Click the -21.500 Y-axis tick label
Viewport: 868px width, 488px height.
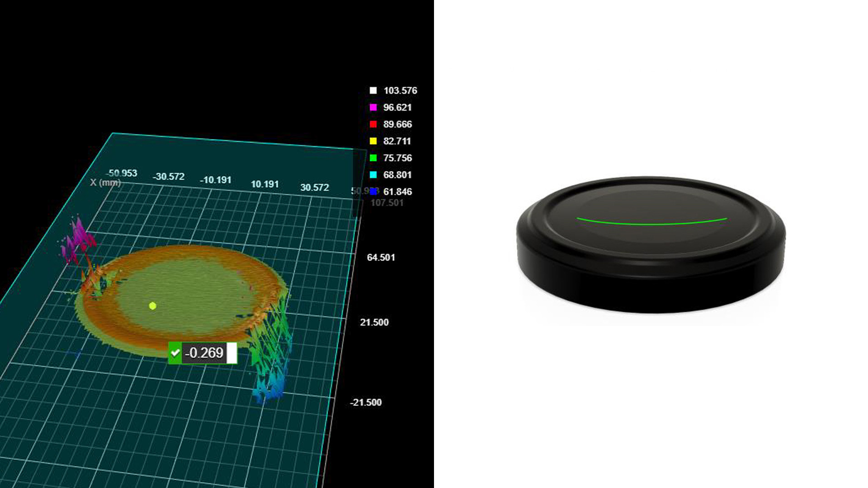(x=366, y=403)
